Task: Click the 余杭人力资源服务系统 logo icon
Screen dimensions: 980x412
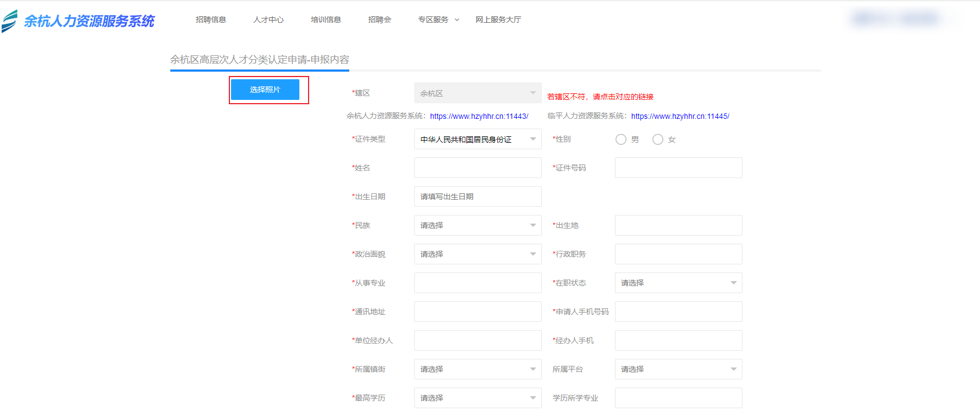Action: pos(10,21)
